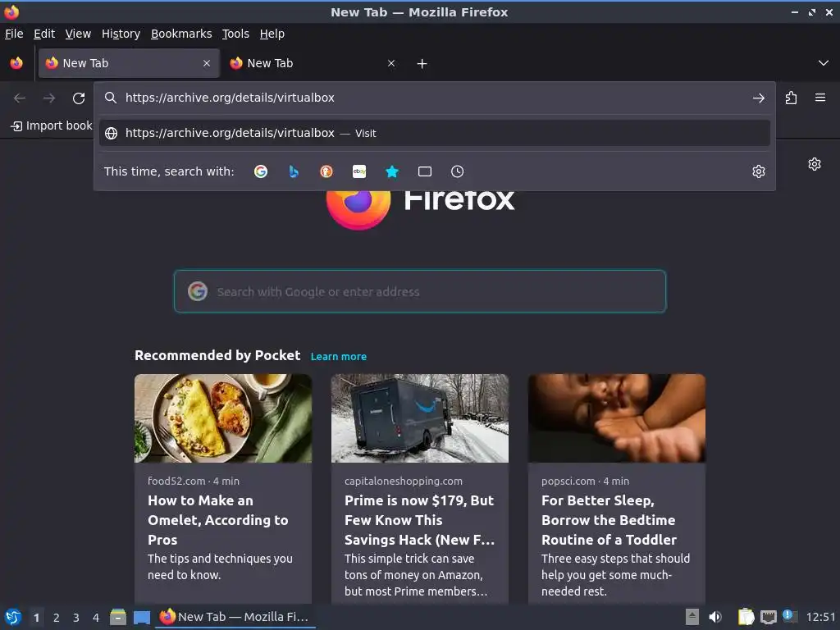
Task: Open the History menu
Action: coord(121,34)
